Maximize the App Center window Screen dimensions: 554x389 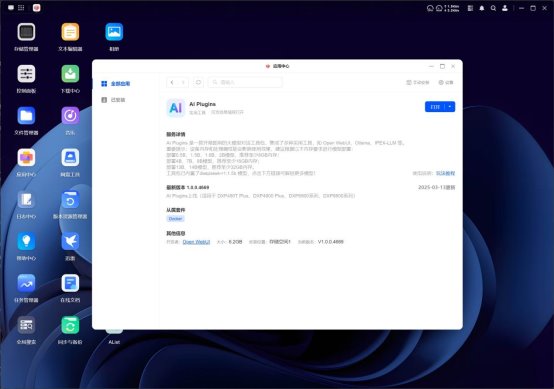[442, 66]
